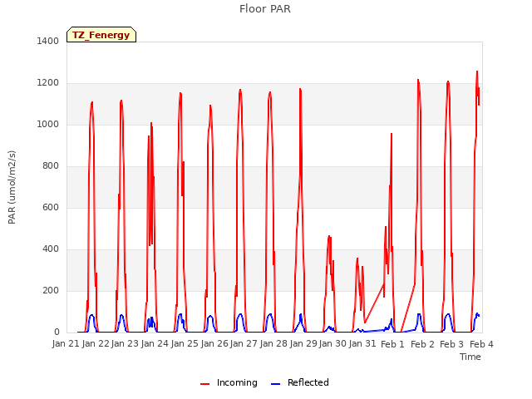Click the Feb 1 x-axis label
This screenshot has height=399, width=532.
coord(392,344)
